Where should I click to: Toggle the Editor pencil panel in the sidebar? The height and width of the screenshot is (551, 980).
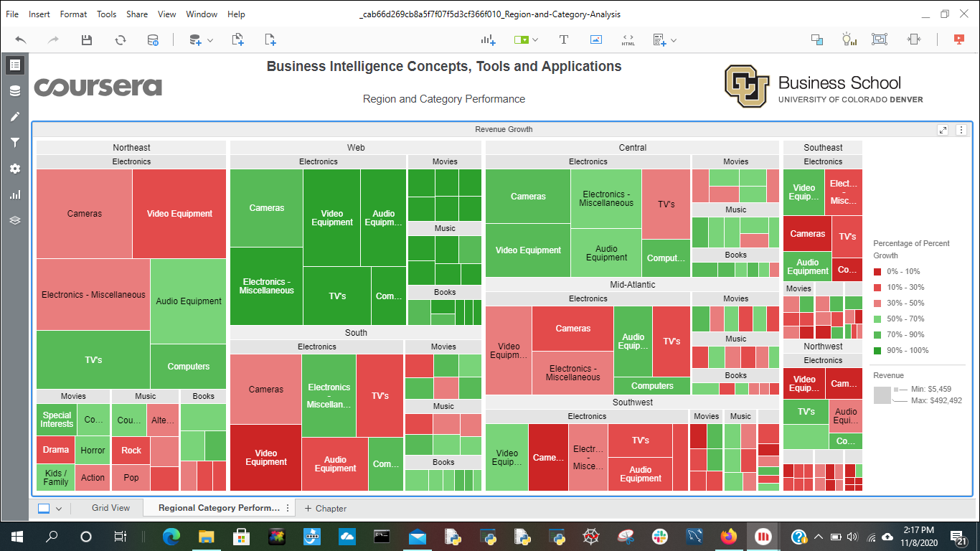click(x=15, y=117)
